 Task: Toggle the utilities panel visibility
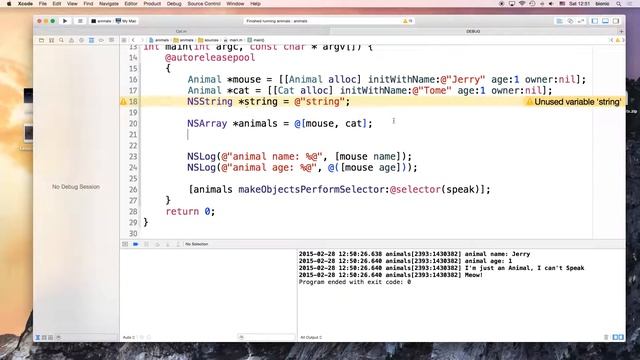pyautogui.click(x=616, y=21)
